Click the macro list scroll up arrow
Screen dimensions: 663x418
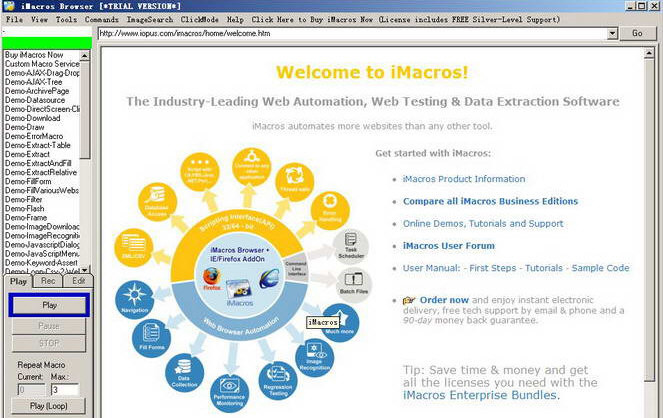85,56
